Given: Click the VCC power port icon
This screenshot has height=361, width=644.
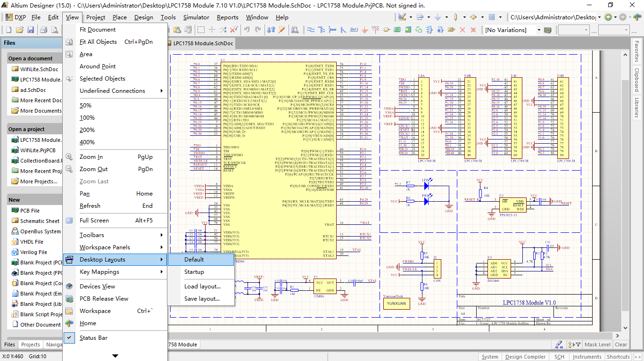Looking at the screenshot, I should [x=375, y=29].
